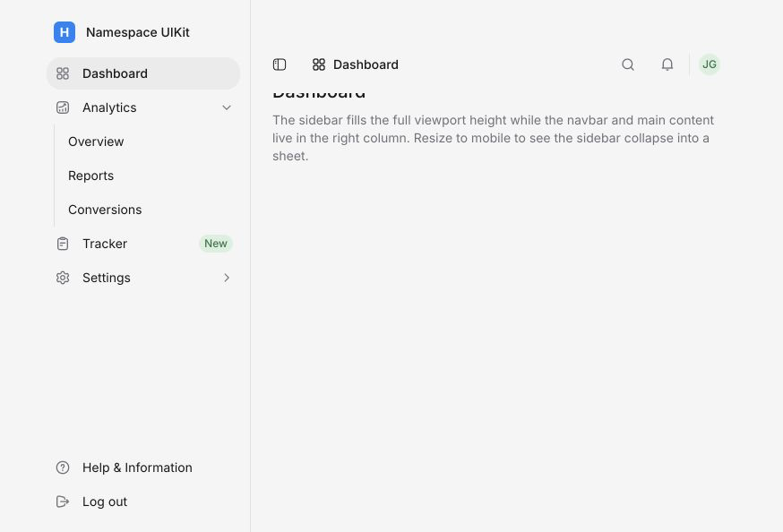Click the blue H logo icon
Screen dimensions: 783x532
point(65,32)
